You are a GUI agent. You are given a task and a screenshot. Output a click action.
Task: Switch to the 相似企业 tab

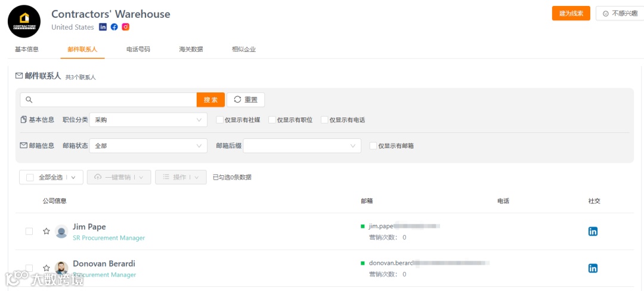[x=243, y=49]
